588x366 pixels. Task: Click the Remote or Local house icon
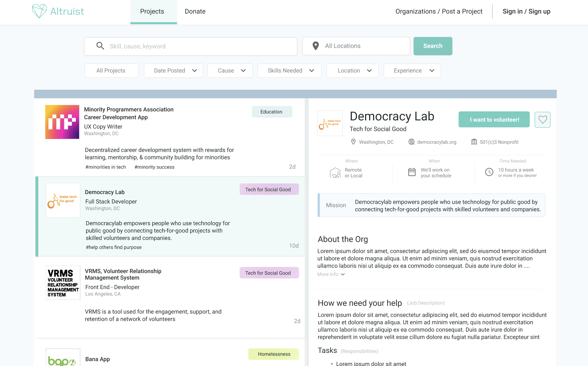click(335, 173)
